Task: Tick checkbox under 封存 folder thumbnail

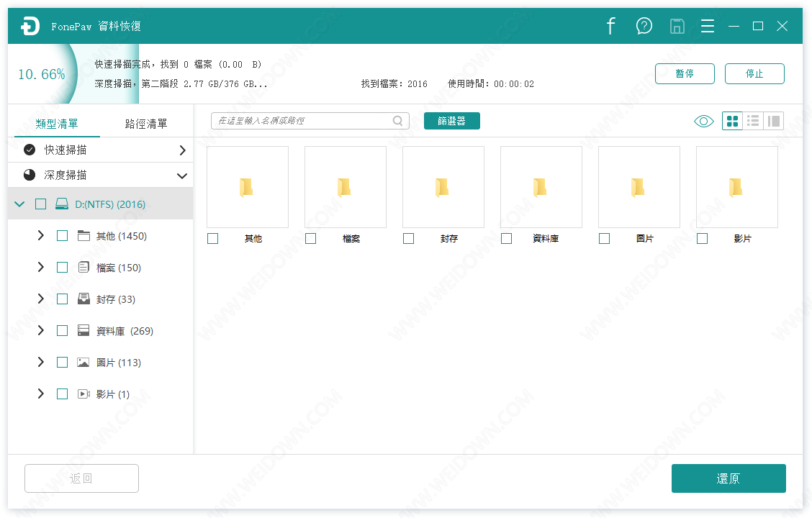Action: click(x=408, y=239)
